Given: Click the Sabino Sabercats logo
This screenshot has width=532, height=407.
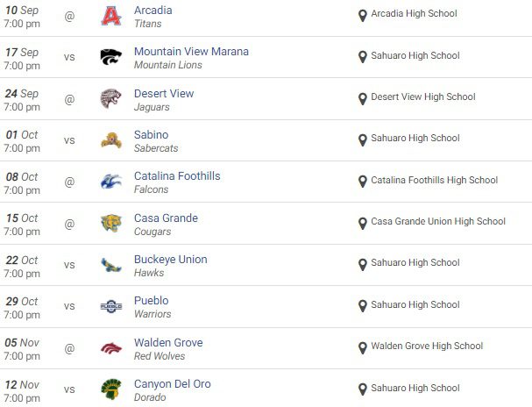Looking at the screenshot, I should coord(110,140).
